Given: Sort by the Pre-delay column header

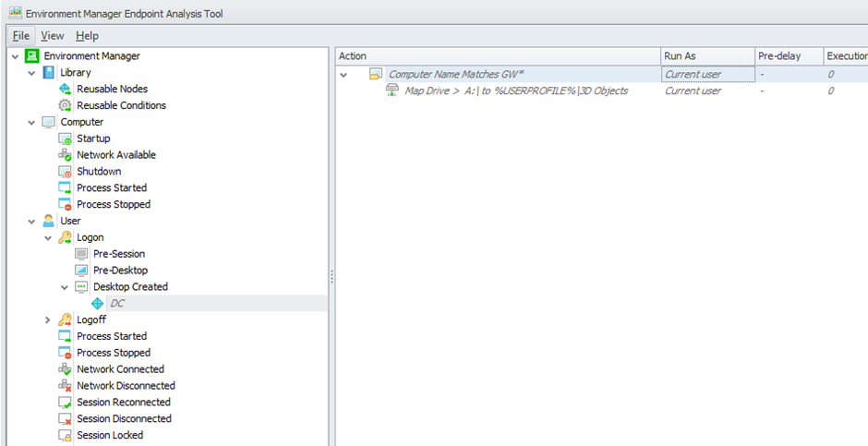Looking at the screenshot, I should tap(790, 56).
